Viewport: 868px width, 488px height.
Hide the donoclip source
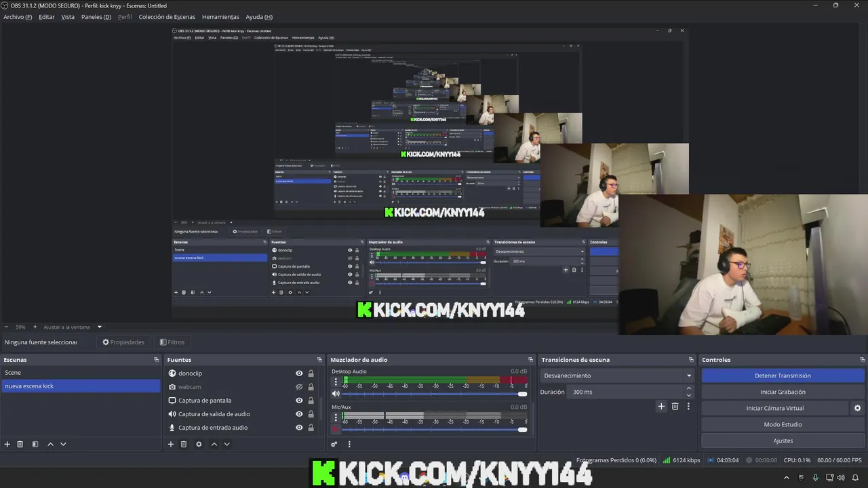pos(299,373)
